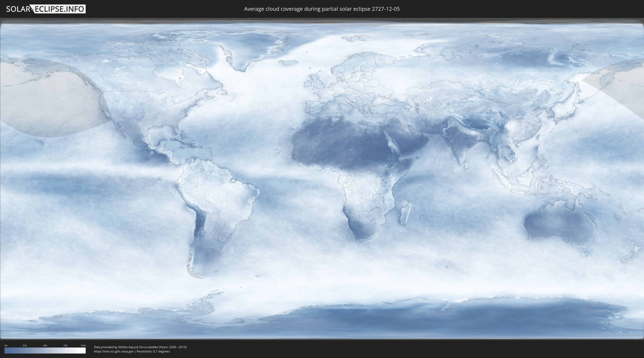Screen dimensions: 644x358
Task: Click the '50%' legend label
Action: [45, 345]
